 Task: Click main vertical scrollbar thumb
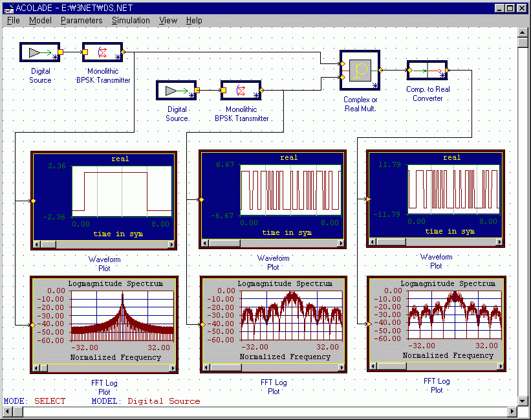[523, 42]
